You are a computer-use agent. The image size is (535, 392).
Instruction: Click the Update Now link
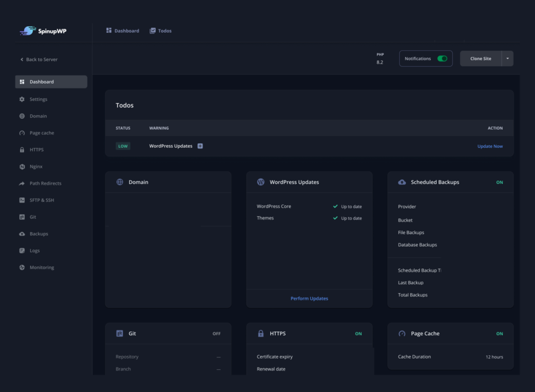[490, 146]
